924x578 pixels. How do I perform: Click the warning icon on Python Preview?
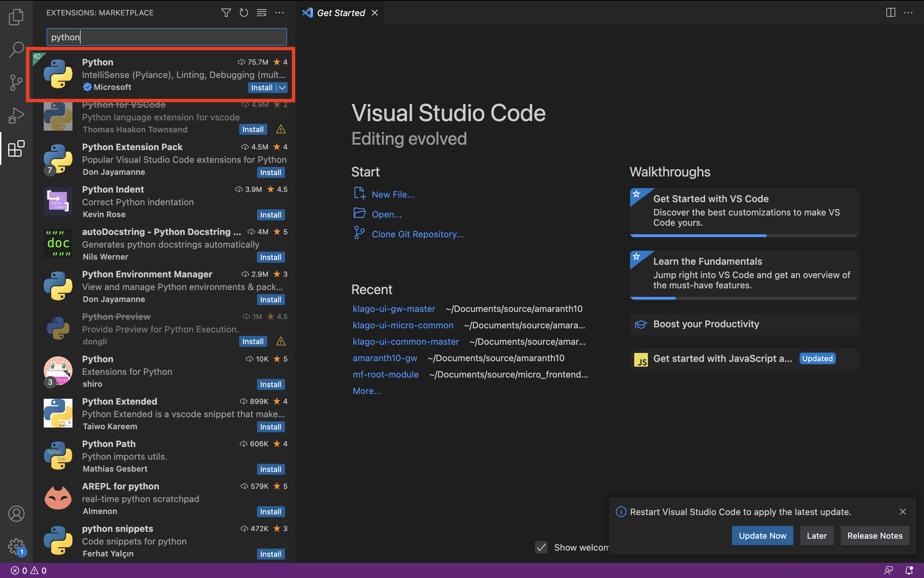[x=281, y=341]
